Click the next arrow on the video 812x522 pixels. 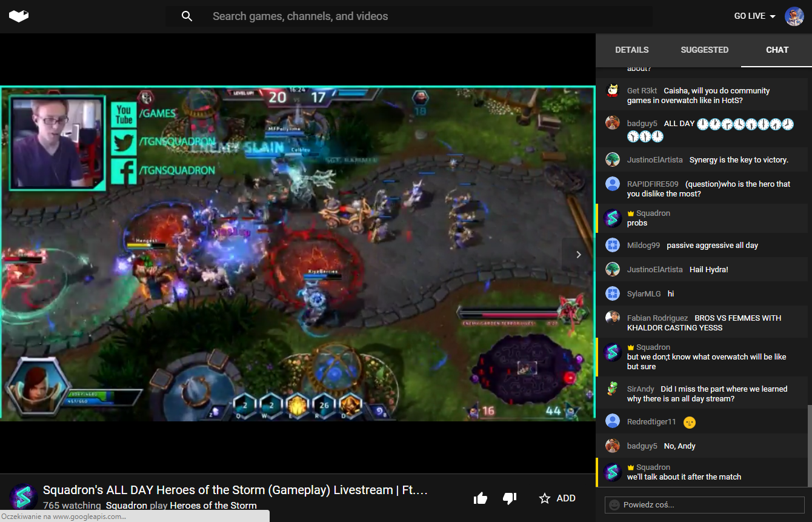(578, 255)
